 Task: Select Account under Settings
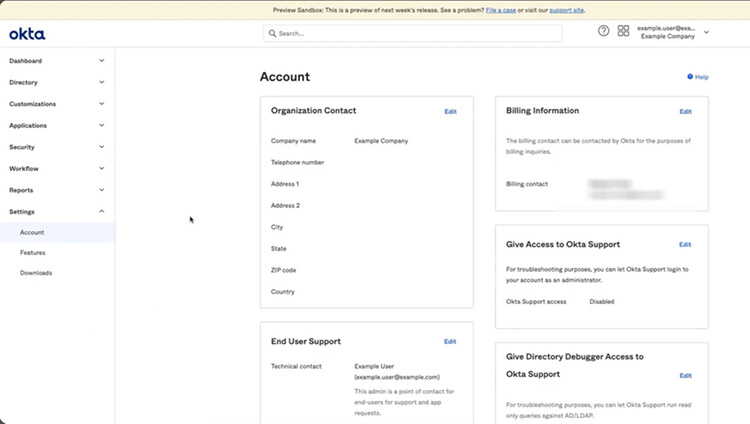coord(57,232)
